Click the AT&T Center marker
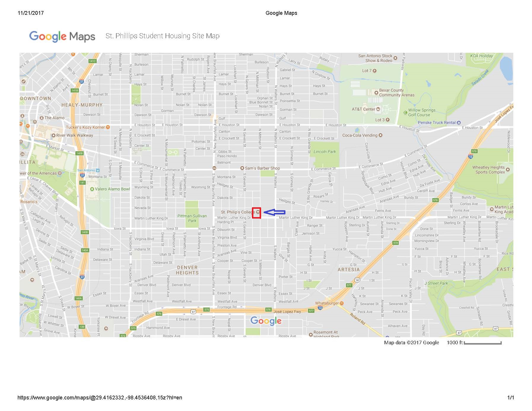 [378, 109]
